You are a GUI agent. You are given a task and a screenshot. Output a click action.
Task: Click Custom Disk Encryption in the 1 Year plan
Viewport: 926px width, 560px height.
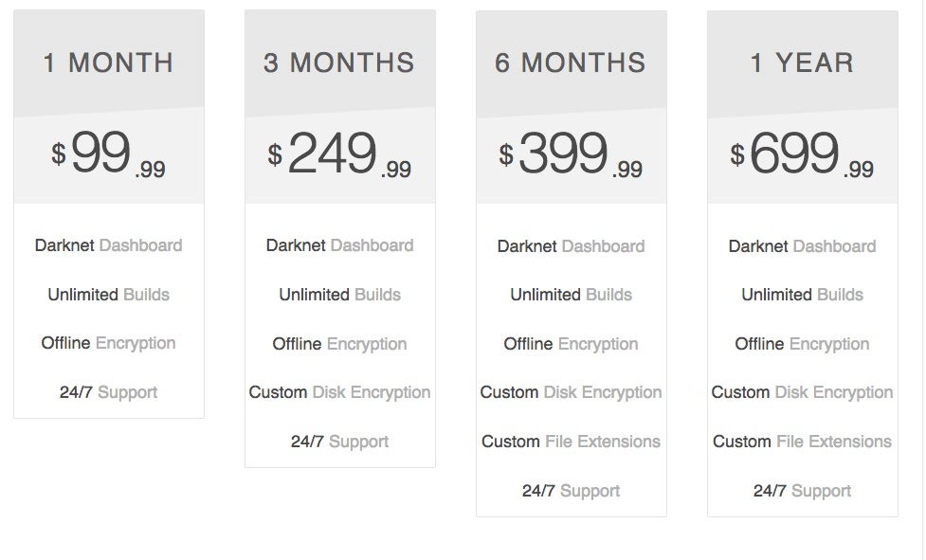802,392
